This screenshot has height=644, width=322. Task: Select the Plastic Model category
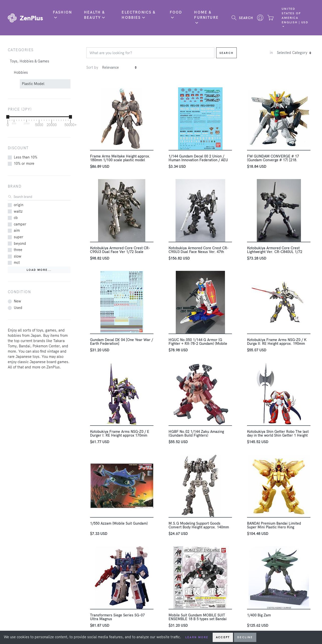[45, 84]
